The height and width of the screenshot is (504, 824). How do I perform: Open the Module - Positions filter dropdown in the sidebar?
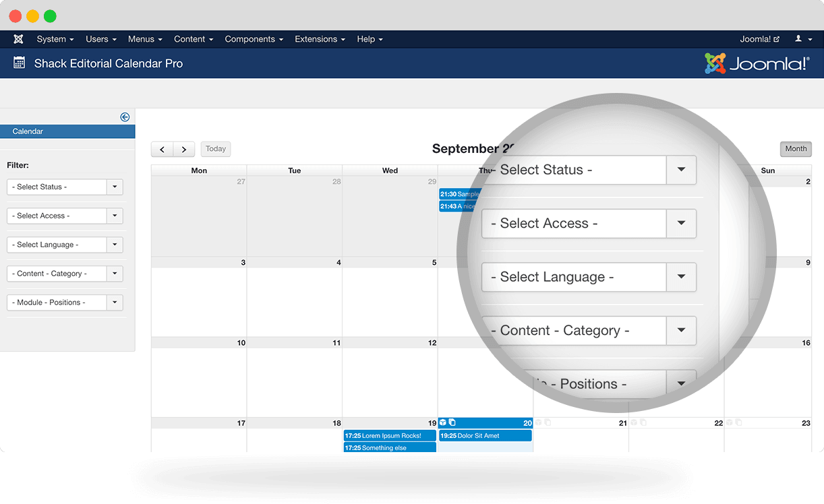pos(65,303)
